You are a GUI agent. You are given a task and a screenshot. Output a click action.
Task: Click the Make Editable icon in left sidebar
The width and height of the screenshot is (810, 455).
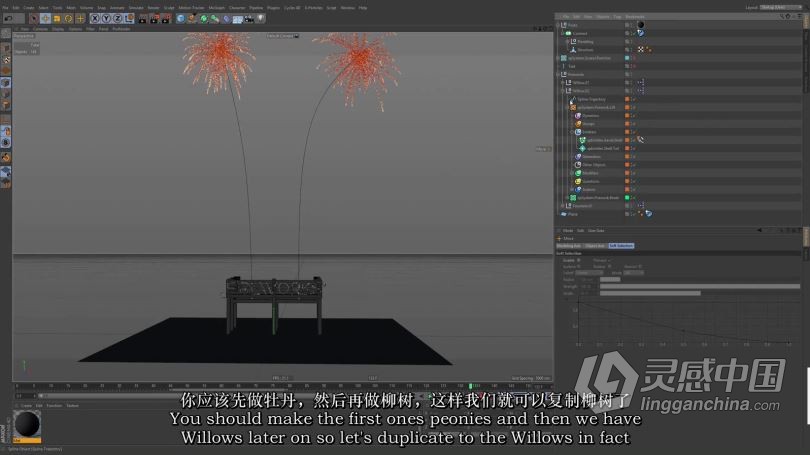6,34
